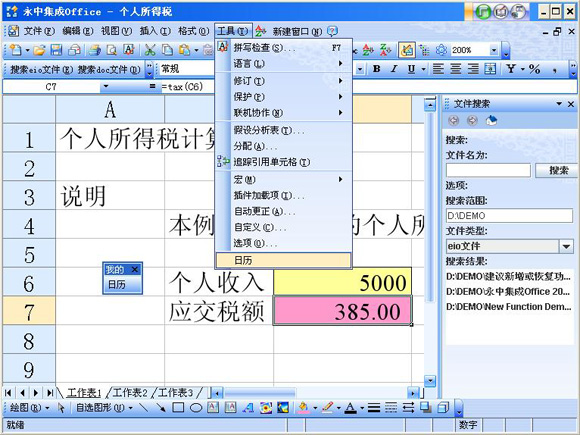Switch to 工作表3 sheet tab

(x=176, y=392)
